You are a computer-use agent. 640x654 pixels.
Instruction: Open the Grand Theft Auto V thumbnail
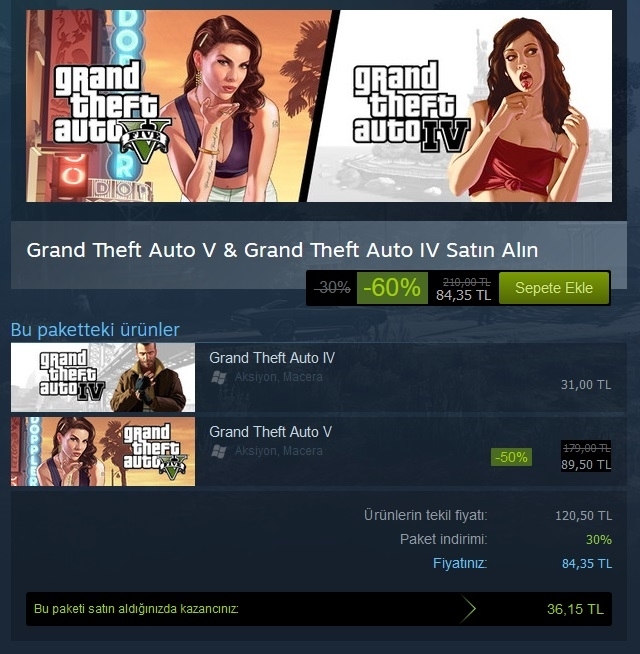click(x=103, y=451)
